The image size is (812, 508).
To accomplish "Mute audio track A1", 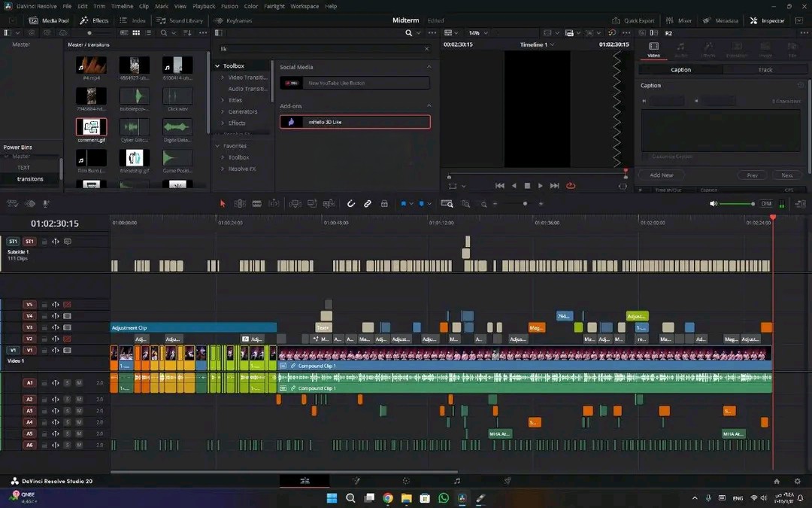I will (79, 382).
